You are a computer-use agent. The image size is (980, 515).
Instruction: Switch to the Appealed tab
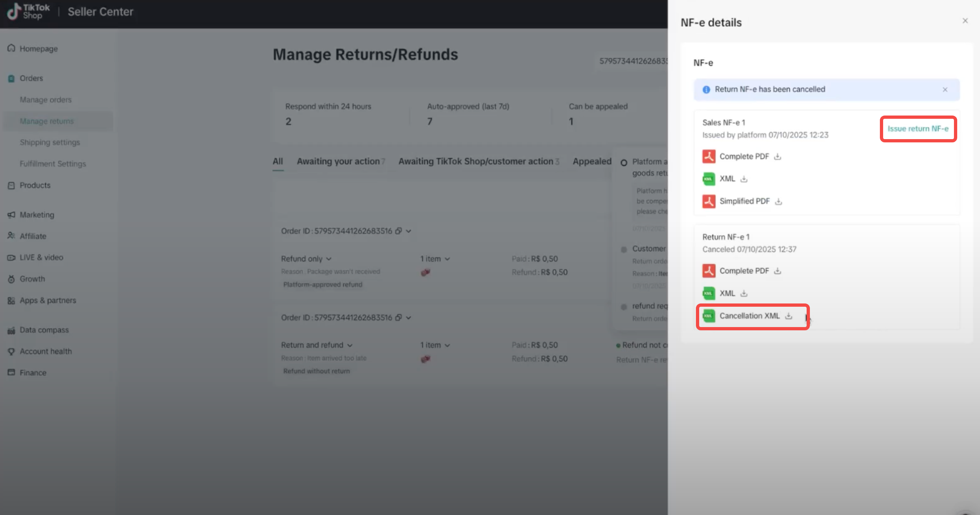592,161
